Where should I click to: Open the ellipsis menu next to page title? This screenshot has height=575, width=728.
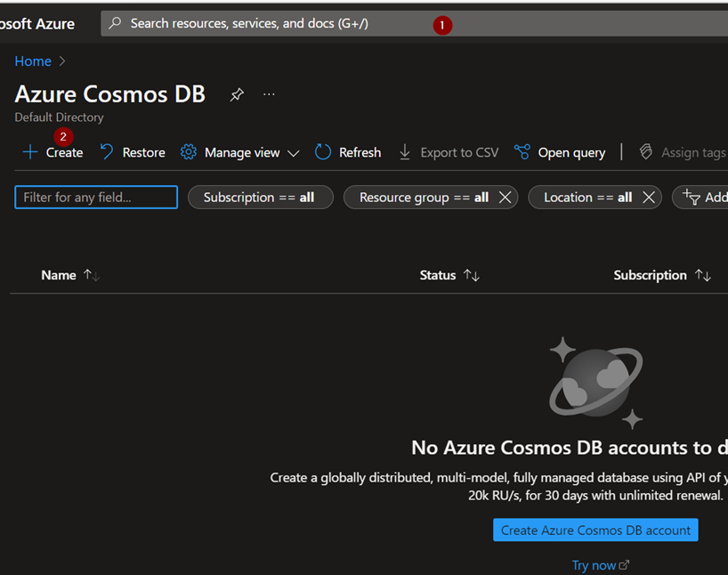coord(269,93)
